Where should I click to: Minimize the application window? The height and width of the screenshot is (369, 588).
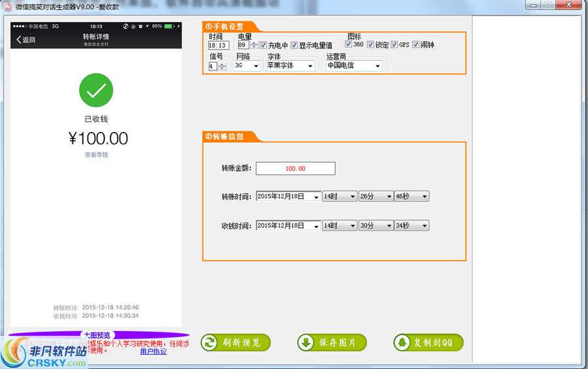[x=533, y=5]
